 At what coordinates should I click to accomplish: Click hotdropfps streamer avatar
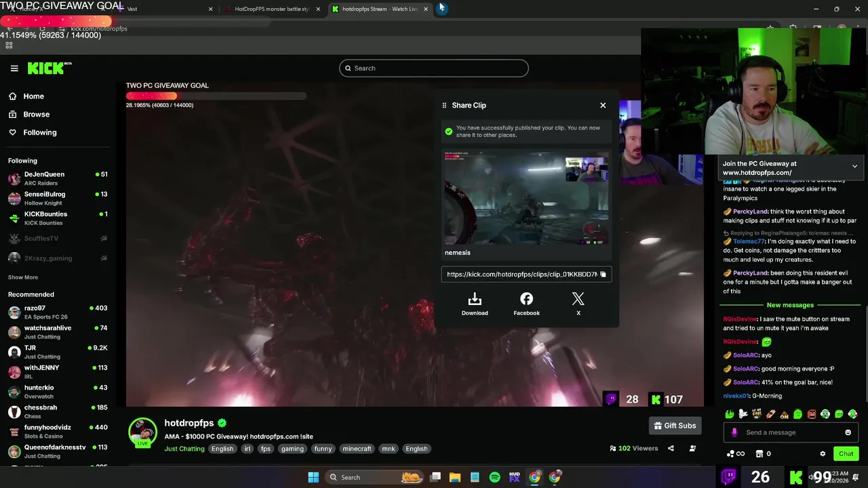pyautogui.click(x=142, y=432)
